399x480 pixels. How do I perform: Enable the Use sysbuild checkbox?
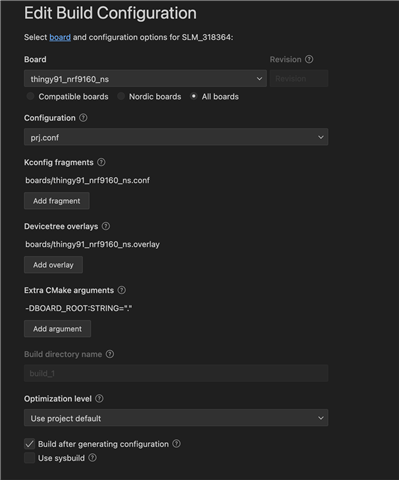tap(29, 458)
